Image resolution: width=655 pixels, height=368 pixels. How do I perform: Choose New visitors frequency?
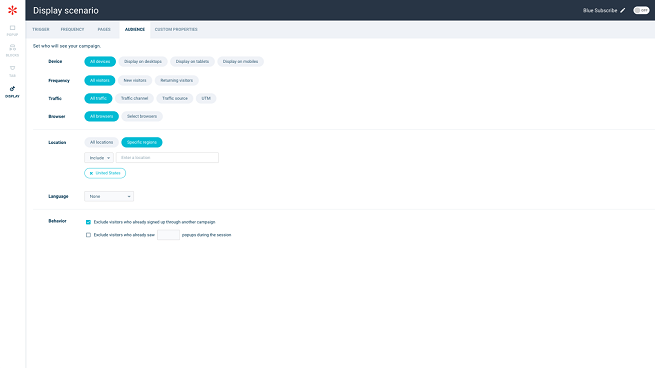point(135,80)
